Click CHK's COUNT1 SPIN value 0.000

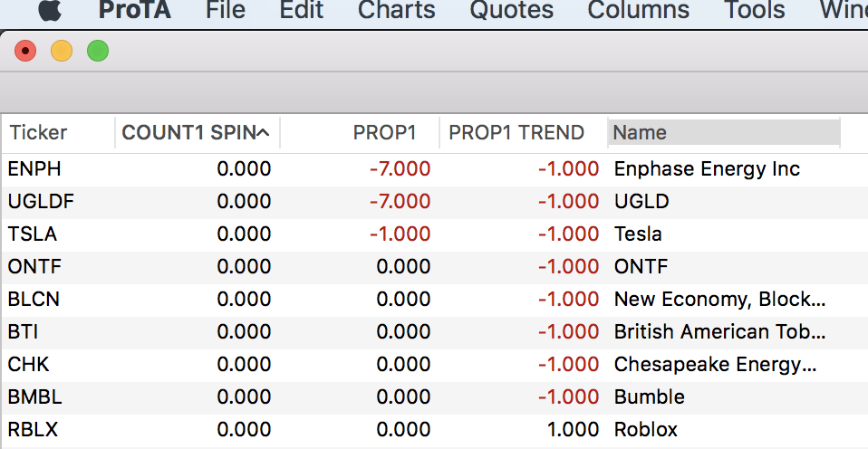click(244, 365)
